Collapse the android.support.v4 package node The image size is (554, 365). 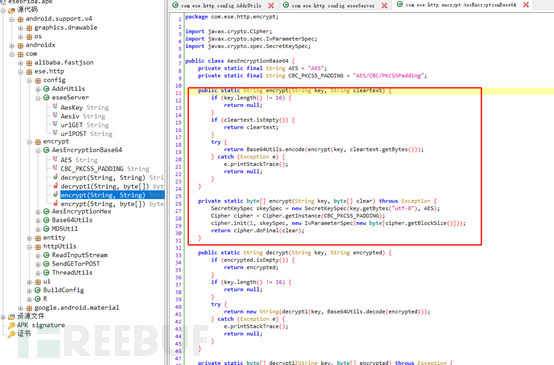12,19
